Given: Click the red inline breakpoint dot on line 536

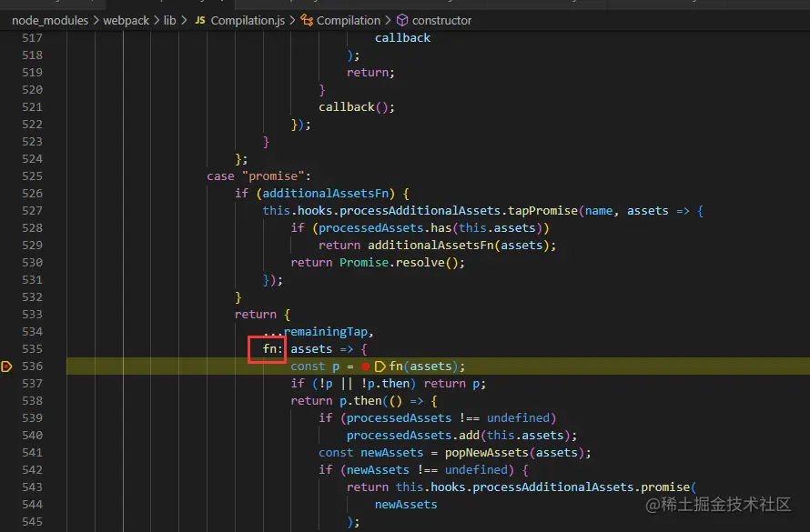Looking at the screenshot, I should pyautogui.click(x=365, y=366).
